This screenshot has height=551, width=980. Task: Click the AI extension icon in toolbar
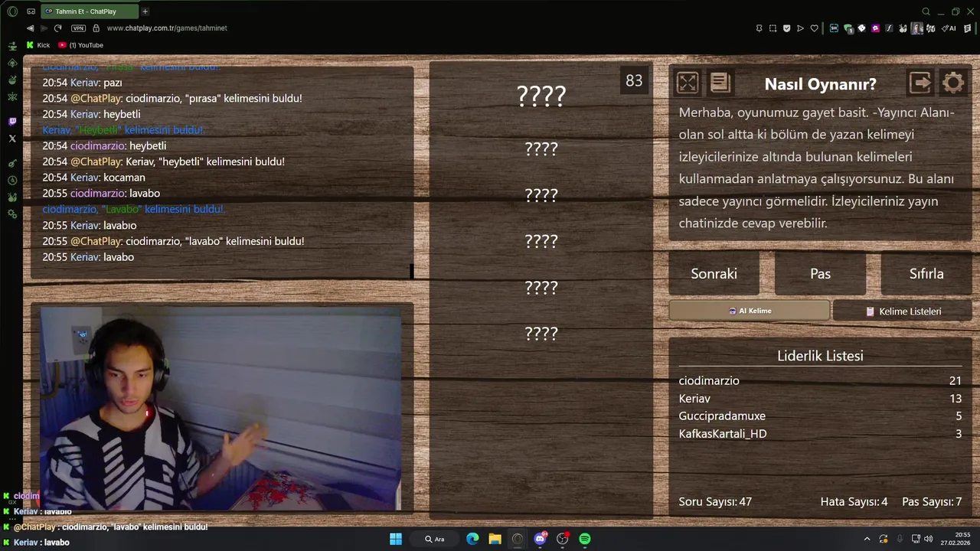click(x=949, y=28)
